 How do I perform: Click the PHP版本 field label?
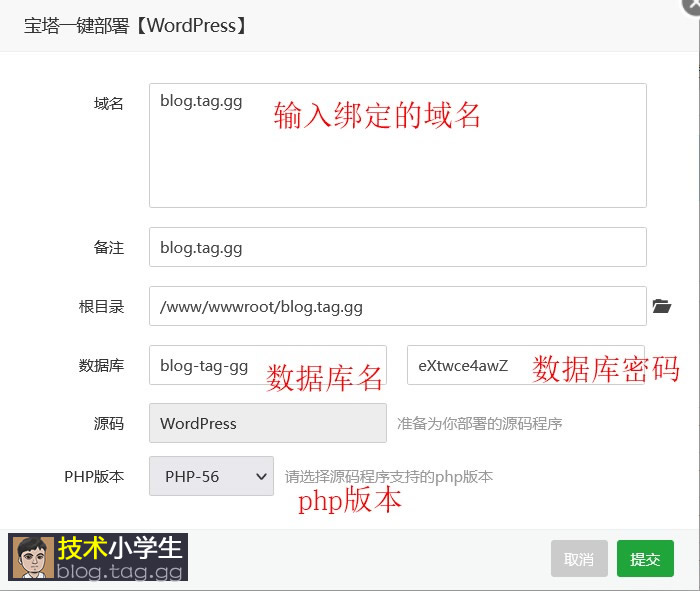[x=94, y=476]
